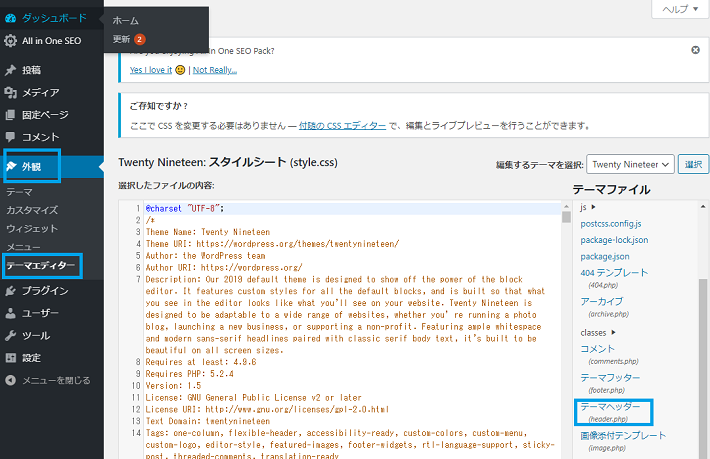The height and width of the screenshot is (459, 710).
Task: Click the ツール wrench icon
Action: click(x=10, y=335)
